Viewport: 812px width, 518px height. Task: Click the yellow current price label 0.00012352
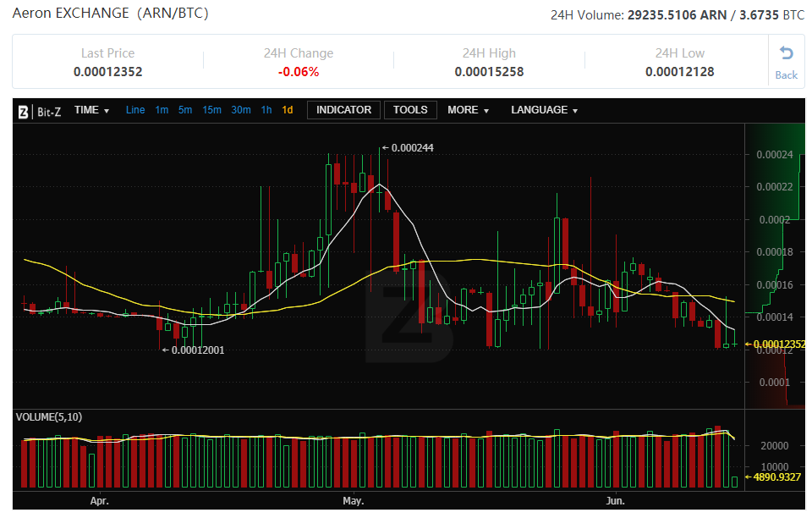[778, 344]
